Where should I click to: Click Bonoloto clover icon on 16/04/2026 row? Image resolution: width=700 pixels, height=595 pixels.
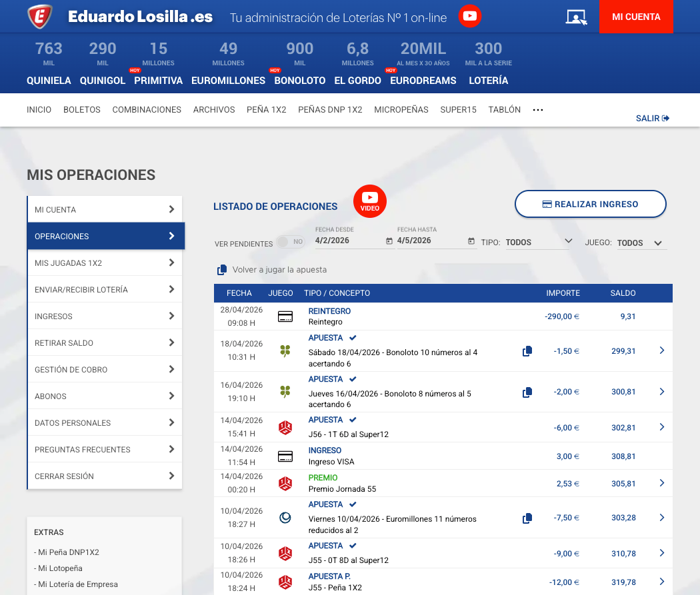click(x=285, y=392)
